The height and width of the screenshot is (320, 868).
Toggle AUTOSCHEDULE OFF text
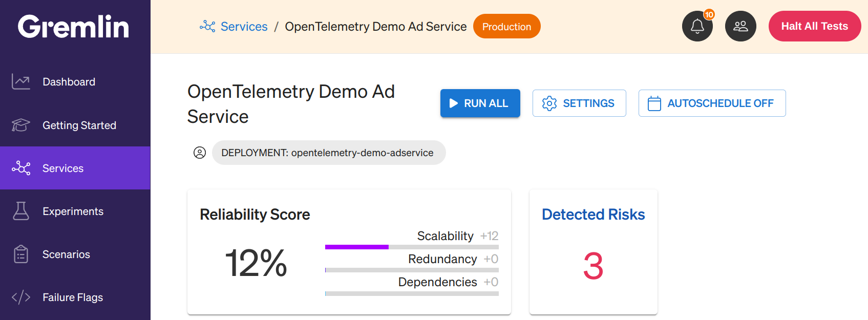click(x=721, y=103)
